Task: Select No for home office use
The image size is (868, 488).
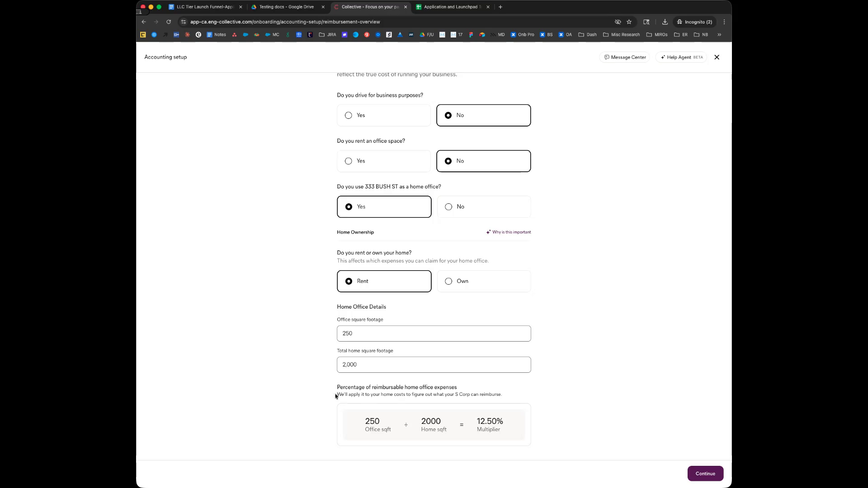Action: coord(484,206)
